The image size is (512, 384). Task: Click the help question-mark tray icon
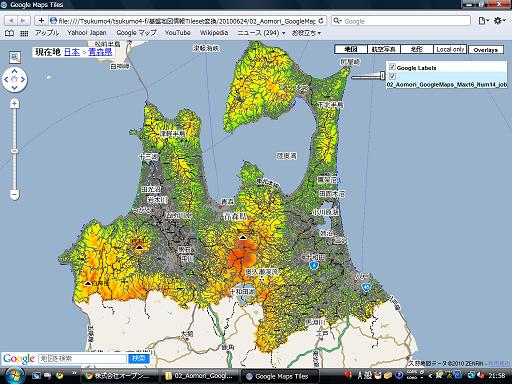click(399, 375)
